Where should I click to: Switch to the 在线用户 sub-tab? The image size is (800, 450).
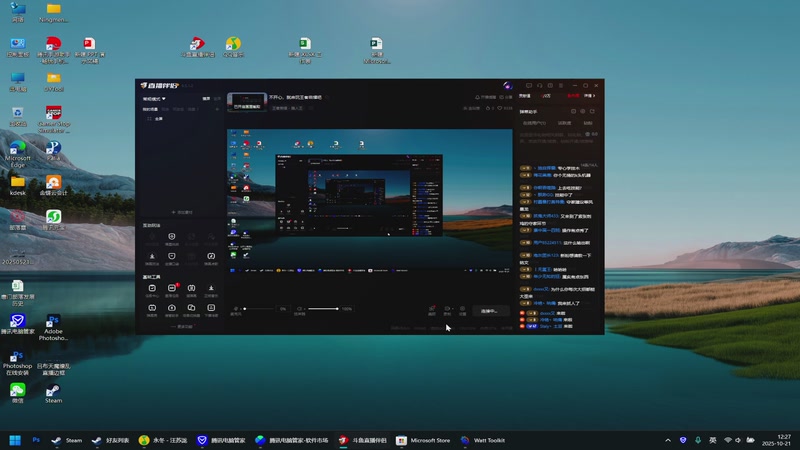coord(534,123)
